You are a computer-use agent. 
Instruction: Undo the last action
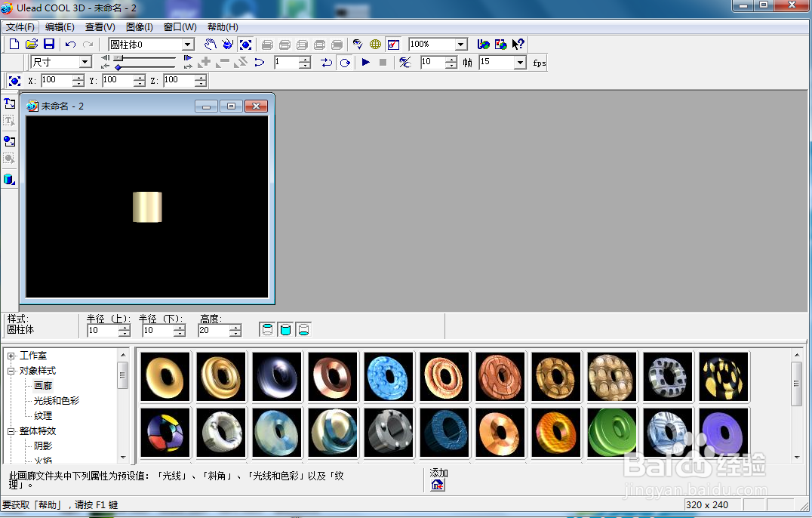pos(70,45)
